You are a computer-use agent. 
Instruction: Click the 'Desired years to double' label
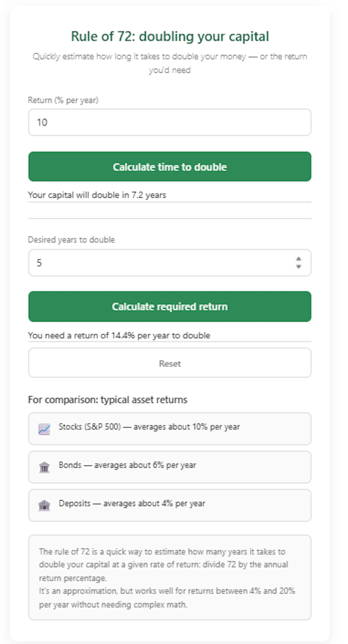click(71, 240)
